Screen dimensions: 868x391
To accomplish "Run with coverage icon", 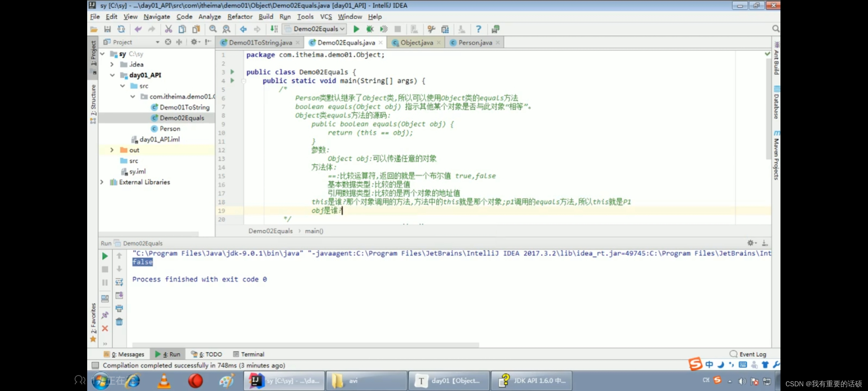I will click(x=384, y=29).
